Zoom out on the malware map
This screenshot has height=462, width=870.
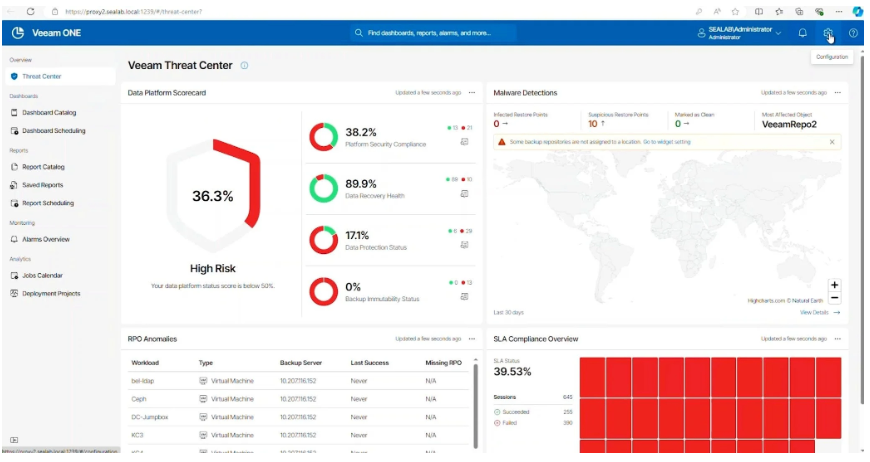pyautogui.click(x=835, y=298)
